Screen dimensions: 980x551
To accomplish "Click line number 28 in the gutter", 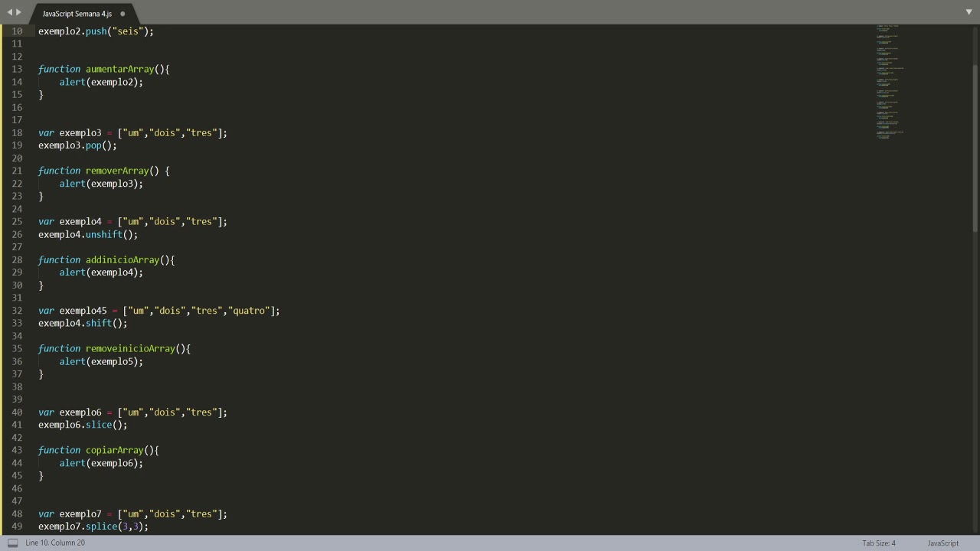I will pyautogui.click(x=17, y=259).
